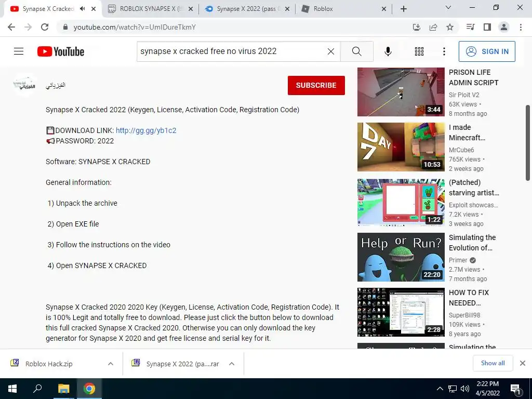532x399 pixels.
Task: Click the Sir Ploit V2 channel name
Action: pos(464,95)
